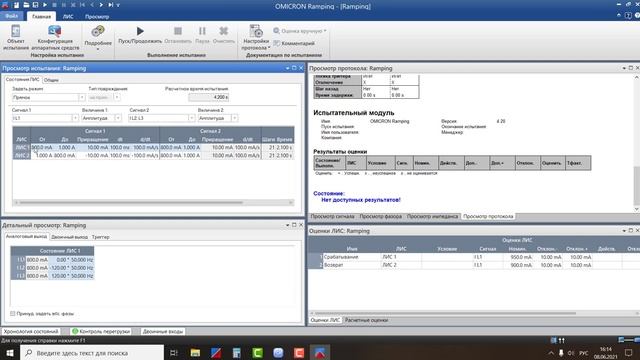The width and height of the screenshot is (640, 360).
Task: Click the small stop icon in quick access toolbar
Action: 54,5
